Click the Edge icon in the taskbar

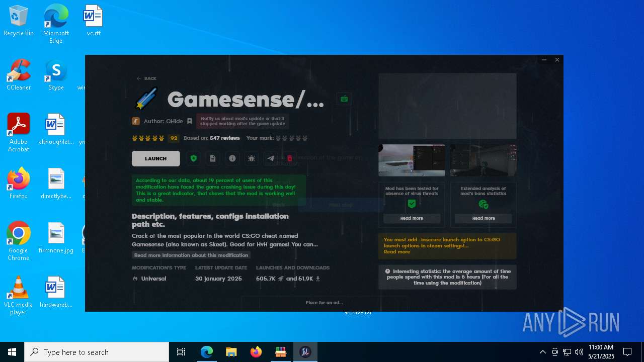(207, 352)
